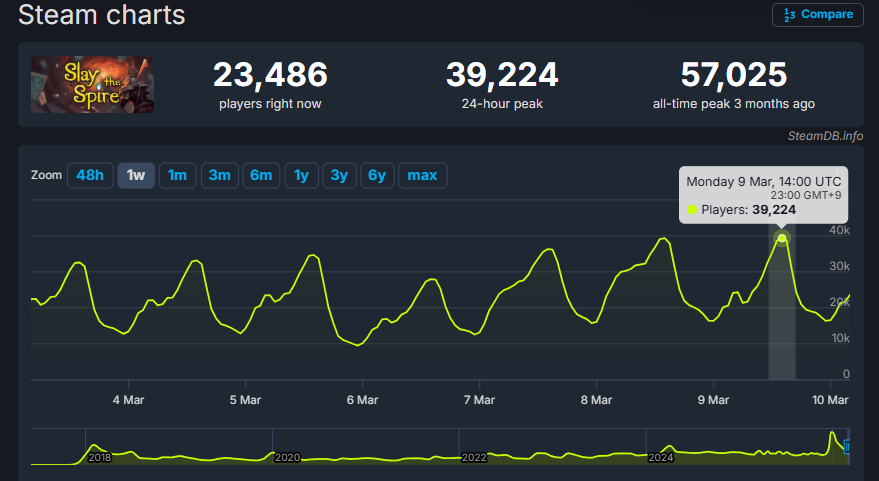Viewport: 879px width, 481px height.
Task: Click the 5 Mar axis label
Action: tap(246, 400)
